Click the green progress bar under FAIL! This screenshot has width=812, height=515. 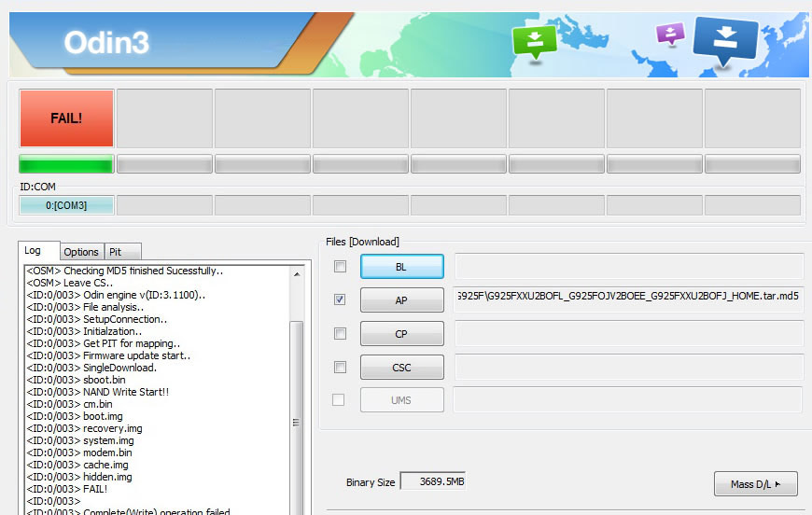(66, 165)
